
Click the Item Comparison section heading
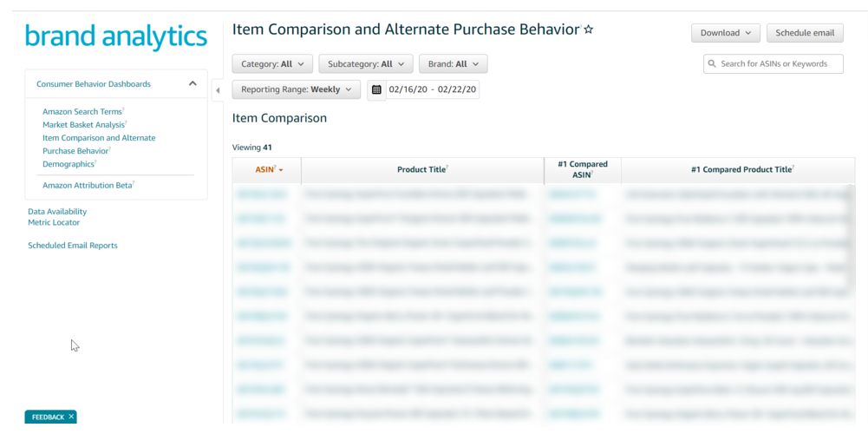click(279, 118)
